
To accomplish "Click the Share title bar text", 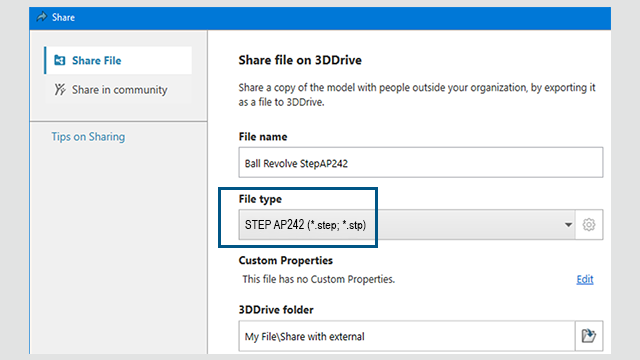I will (x=63, y=17).
